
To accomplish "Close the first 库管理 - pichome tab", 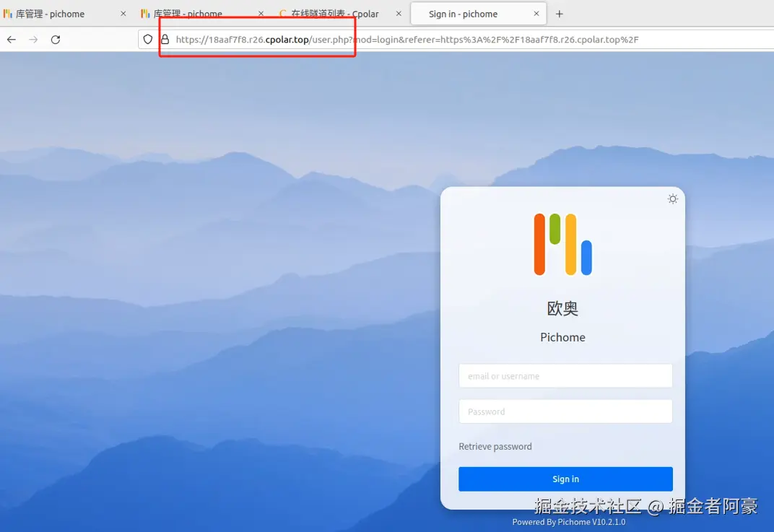I will coord(123,14).
